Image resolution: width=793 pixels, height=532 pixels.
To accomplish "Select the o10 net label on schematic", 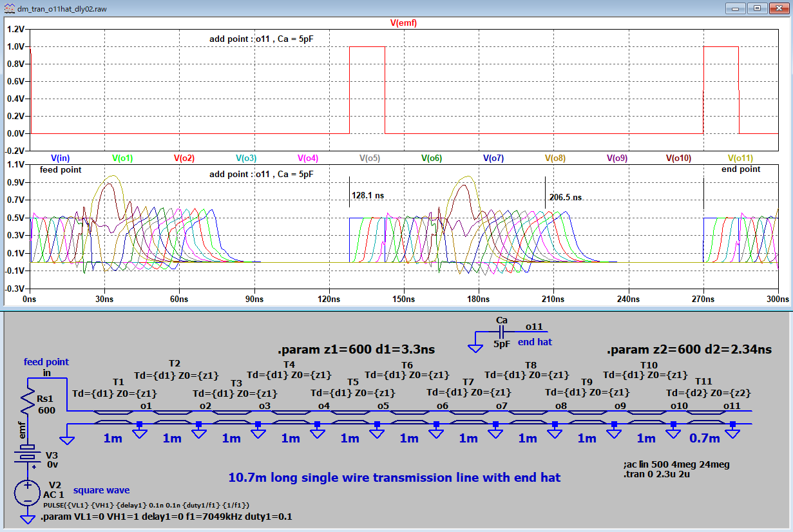I will click(x=679, y=406).
